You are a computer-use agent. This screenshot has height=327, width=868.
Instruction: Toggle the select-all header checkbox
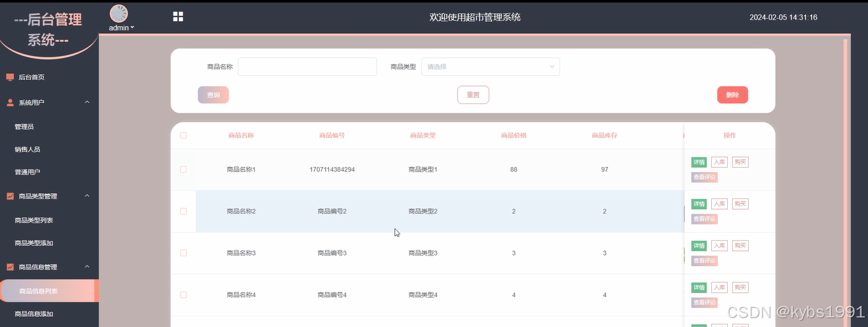point(184,135)
